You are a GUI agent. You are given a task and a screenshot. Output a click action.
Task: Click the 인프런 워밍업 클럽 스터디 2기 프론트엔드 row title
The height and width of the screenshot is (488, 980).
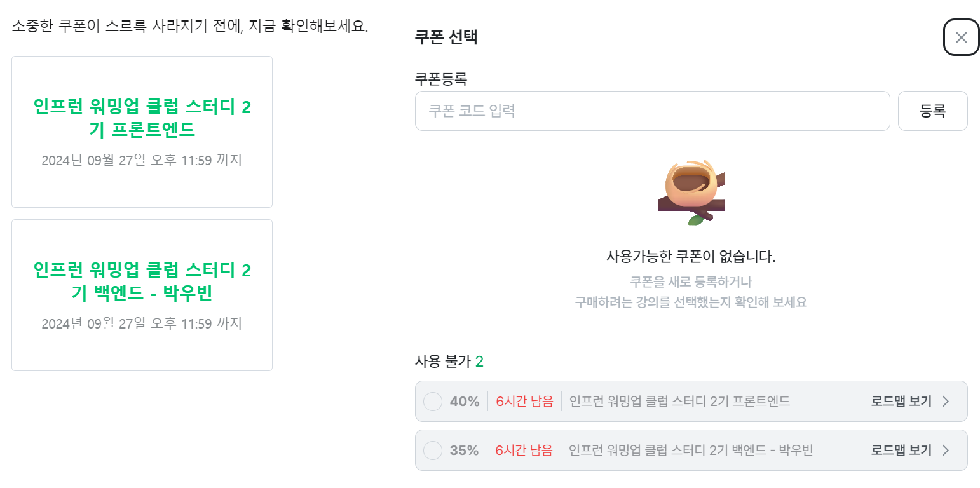[x=679, y=402]
